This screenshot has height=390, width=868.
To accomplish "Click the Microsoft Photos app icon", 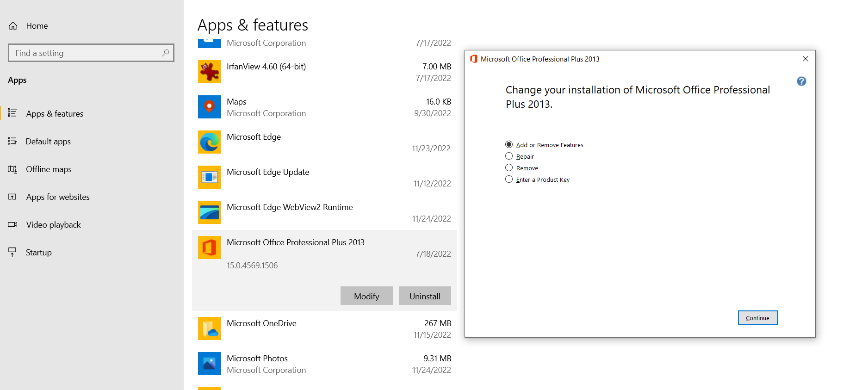I will click(x=210, y=364).
